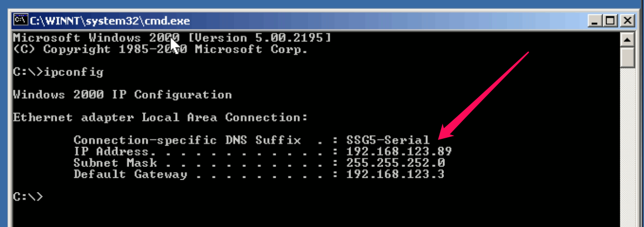644x227 pixels.
Task: Click the IP address 192.168.123.89
Action: pos(399,152)
